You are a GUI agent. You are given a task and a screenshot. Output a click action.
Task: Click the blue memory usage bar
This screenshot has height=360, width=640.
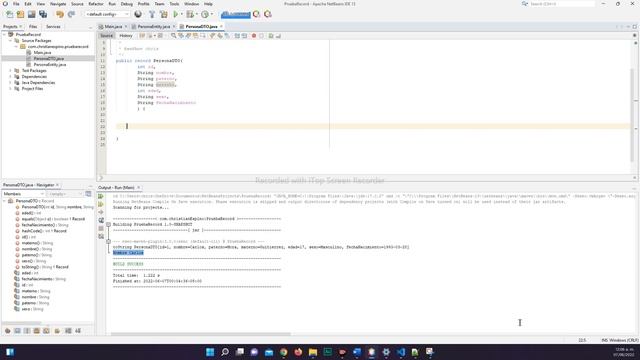tap(236, 15)
